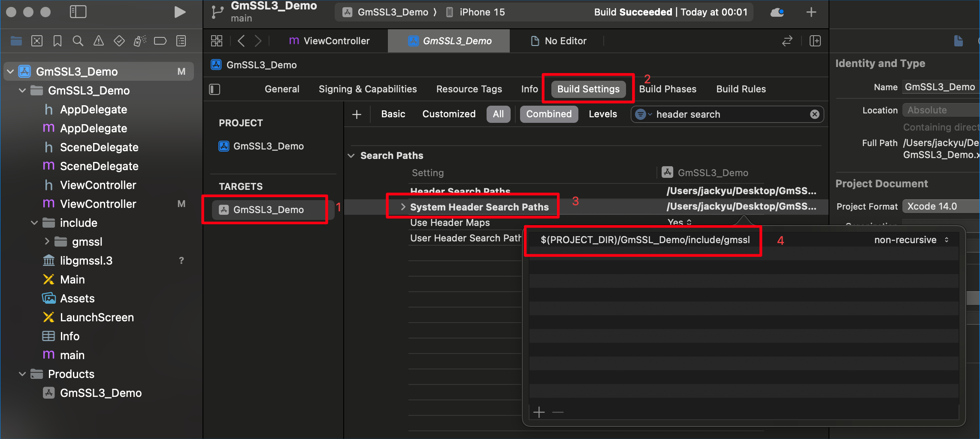Open Signing & Capabilities tab
The image size is (980, 439).
tap(368, 89)
